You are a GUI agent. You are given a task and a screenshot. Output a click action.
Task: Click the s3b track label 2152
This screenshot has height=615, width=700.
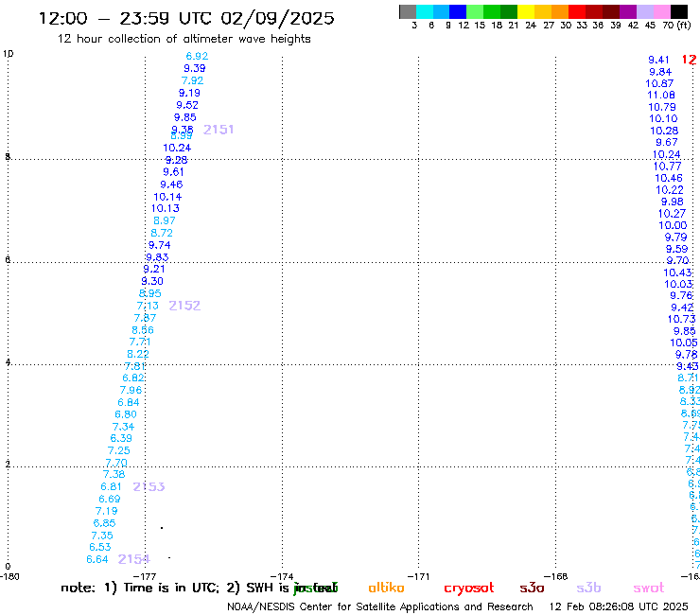tap(184, 306)
